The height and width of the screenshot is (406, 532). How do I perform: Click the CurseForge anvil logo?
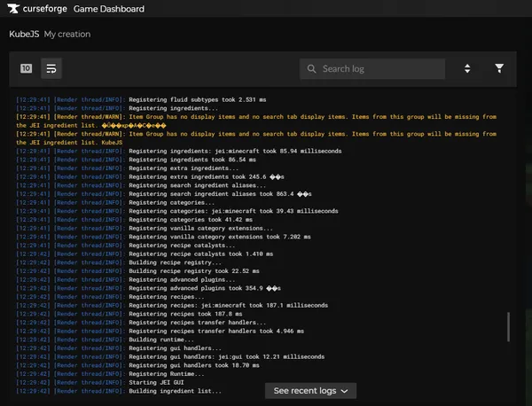pos(13,9)
